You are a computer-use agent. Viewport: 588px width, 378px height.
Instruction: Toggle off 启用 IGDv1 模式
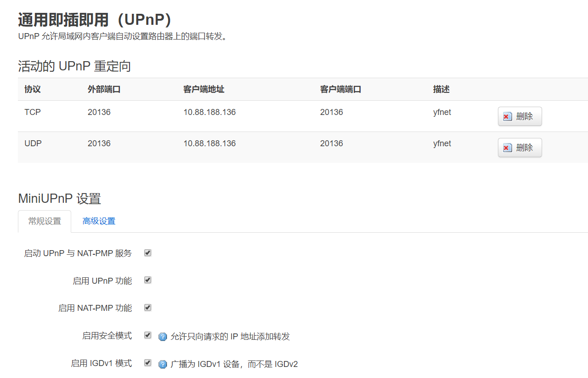147,362
